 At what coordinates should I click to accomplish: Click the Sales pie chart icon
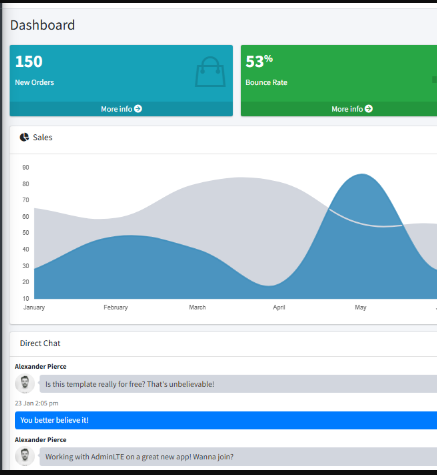24,137
